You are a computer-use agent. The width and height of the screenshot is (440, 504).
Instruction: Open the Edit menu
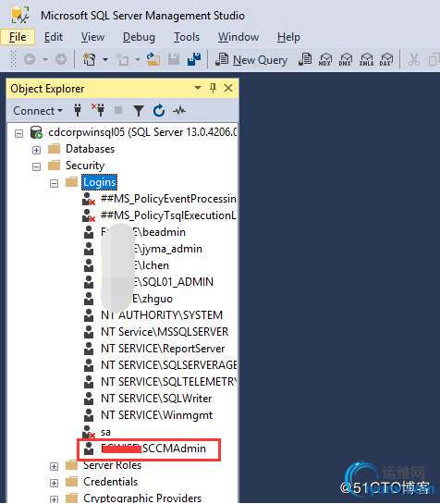point(54,37)
